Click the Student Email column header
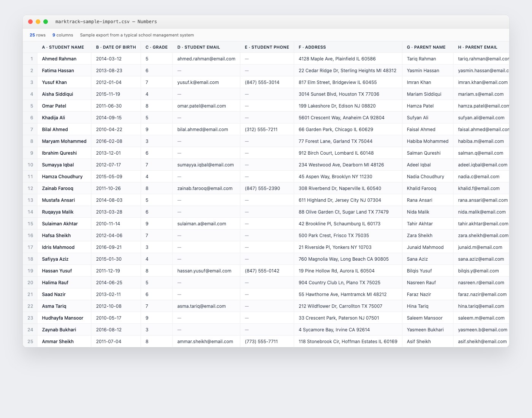This screenshot has height=418, width=532. (206, 47)
